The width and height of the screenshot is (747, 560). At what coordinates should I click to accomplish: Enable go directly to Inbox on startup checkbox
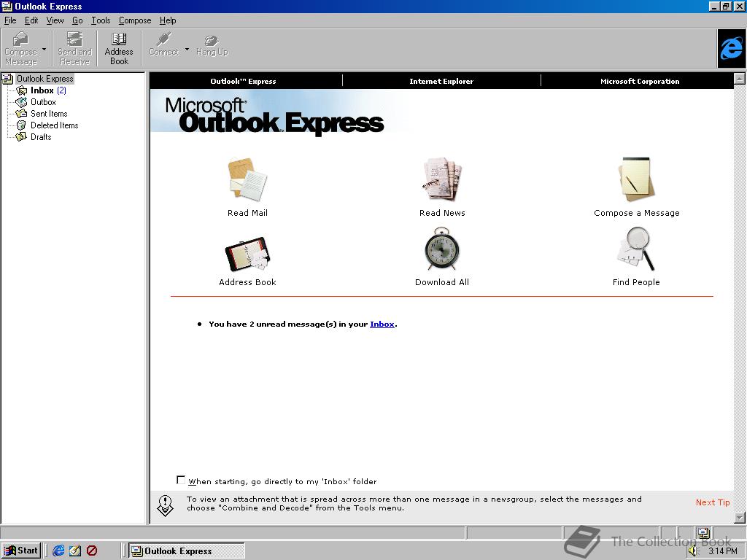pyautogui.click(x=181, y=480)
